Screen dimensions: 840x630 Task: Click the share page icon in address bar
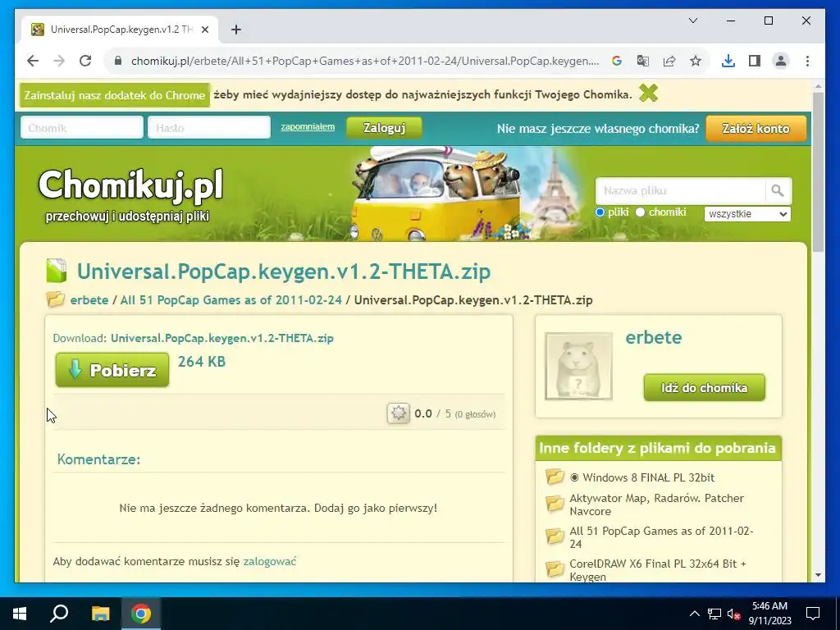point(669,61)
